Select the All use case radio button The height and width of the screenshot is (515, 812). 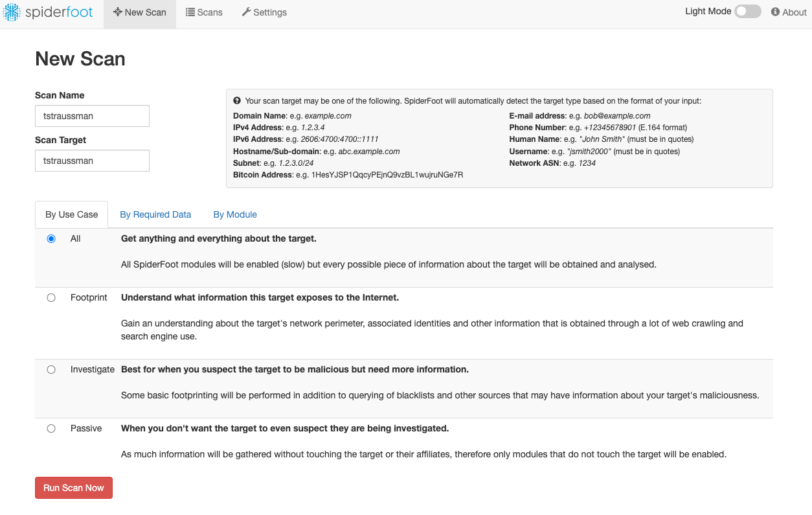tap(51, 239)
